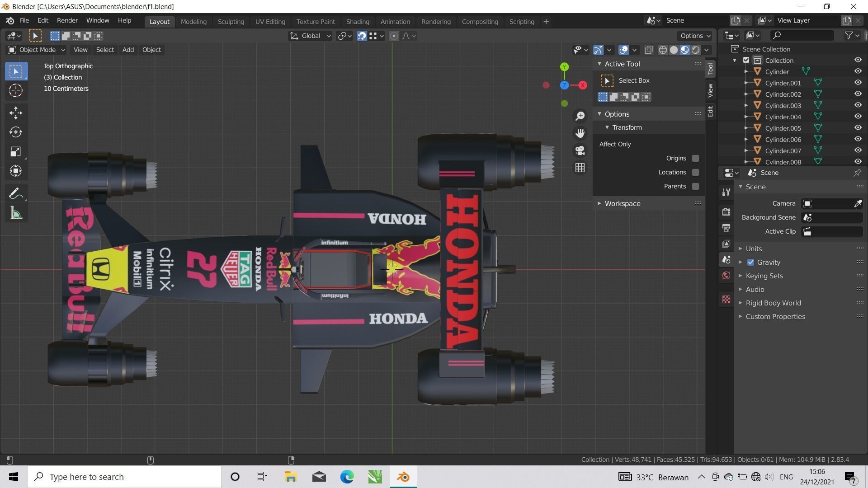The height and width of the screenshot is (488, 868).
Task: Switch to the Shading workspace tab
Action: point(358,22)
